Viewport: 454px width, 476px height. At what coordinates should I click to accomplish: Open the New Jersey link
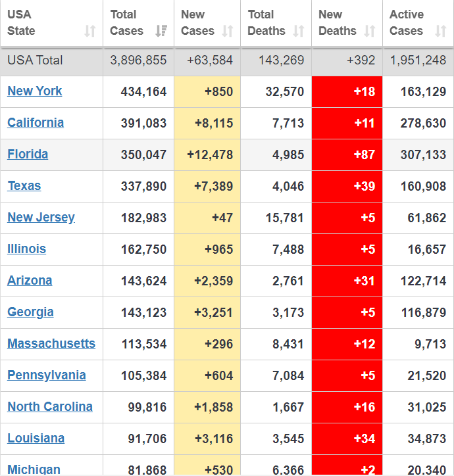[x=41, y=218]
